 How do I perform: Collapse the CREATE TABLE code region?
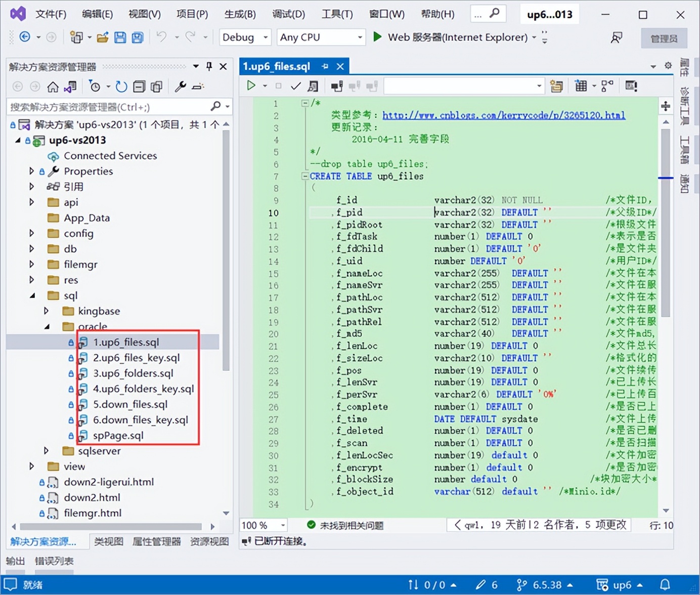[x=305, y=176]
